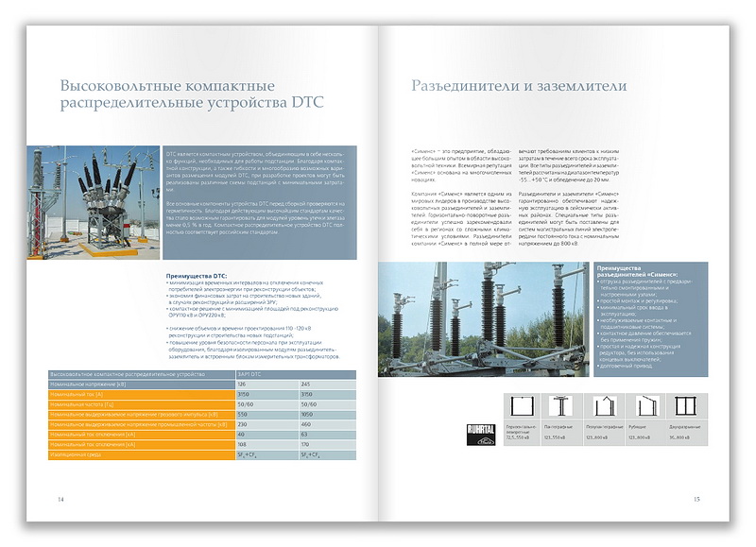Screen dimensions: 756x547
Task: Click the table value "460"
Action: (x=305, y=424)
